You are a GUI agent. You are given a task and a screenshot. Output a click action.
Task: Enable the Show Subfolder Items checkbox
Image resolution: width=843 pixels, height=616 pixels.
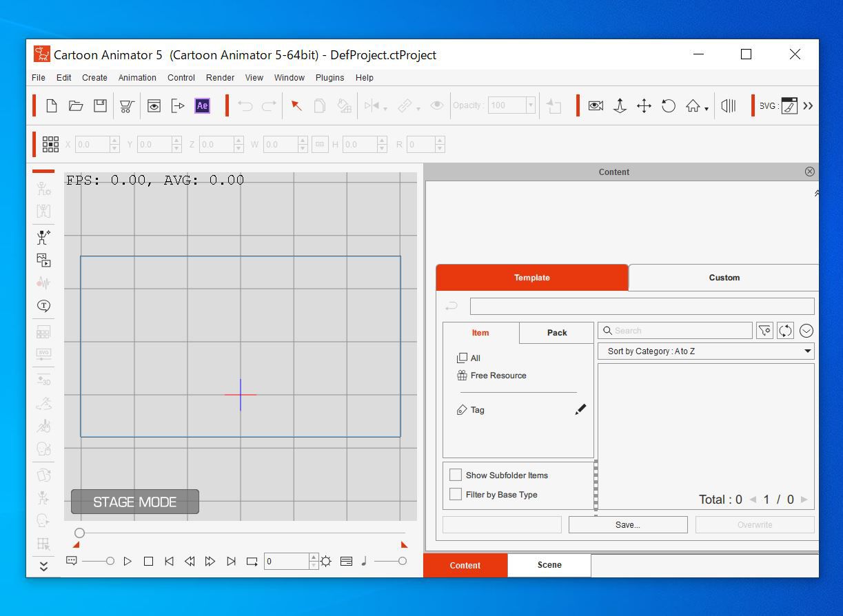coord(456,475)
